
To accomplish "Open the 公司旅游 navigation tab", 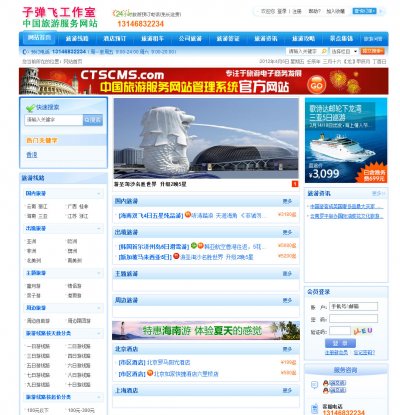I will 190,39.
